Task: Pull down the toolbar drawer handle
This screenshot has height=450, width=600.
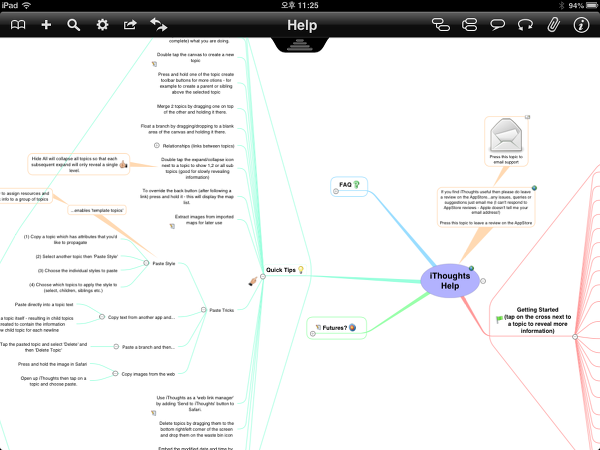Action: click(x=300, y=45)
